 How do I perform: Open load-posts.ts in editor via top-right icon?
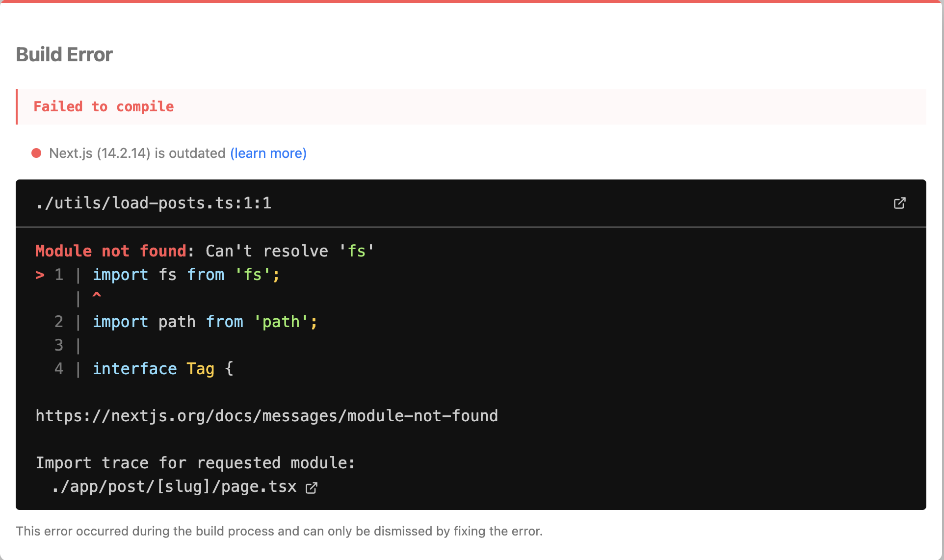[x=899, y=203]
